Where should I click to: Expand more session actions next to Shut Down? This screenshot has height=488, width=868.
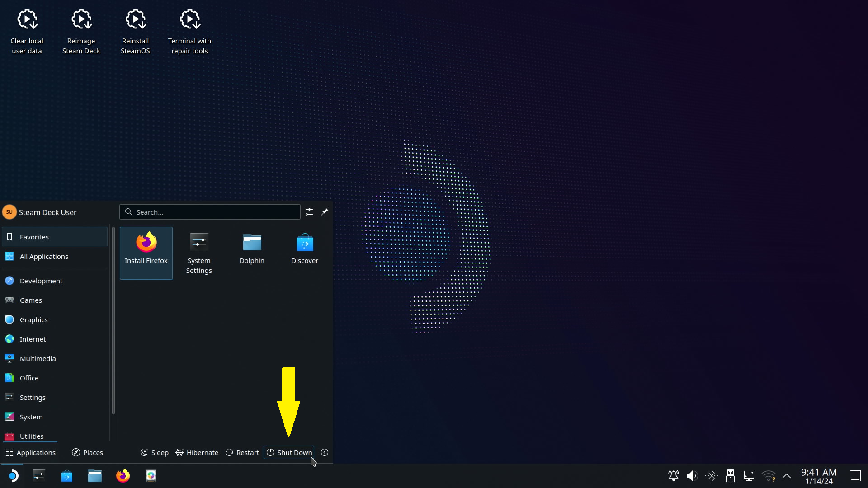coord(325,452)
